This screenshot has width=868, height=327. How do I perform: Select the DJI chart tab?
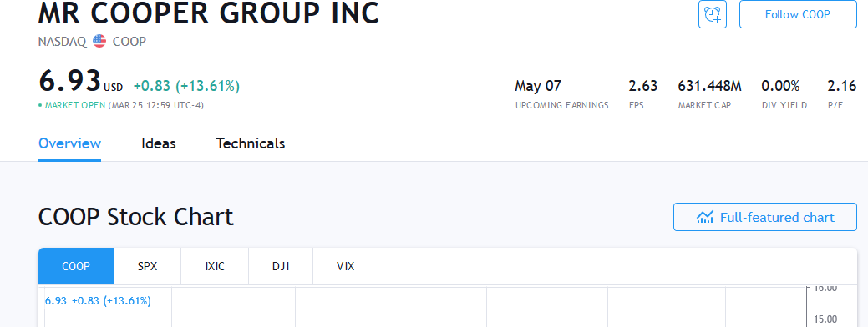point(281,266)
